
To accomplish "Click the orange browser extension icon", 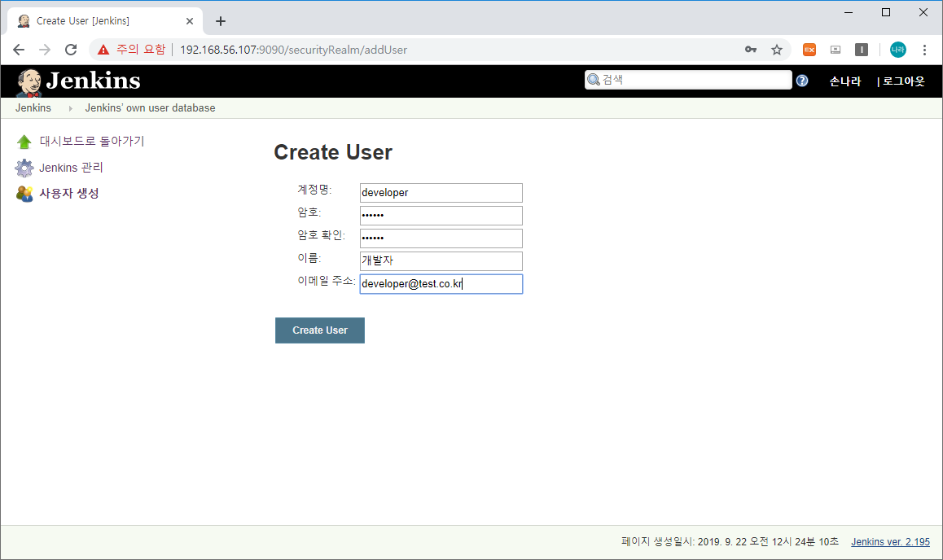I will [x=809, y=50].
